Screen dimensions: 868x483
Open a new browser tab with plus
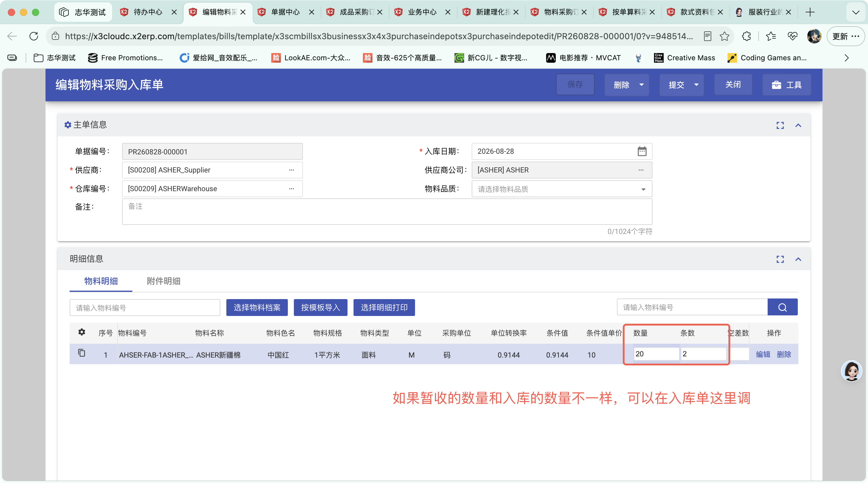tap(810, 12)
